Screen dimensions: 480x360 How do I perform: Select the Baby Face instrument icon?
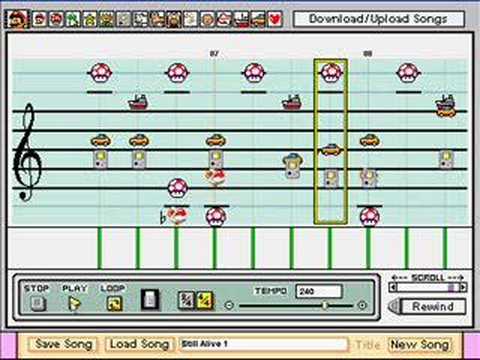[208, 19]
